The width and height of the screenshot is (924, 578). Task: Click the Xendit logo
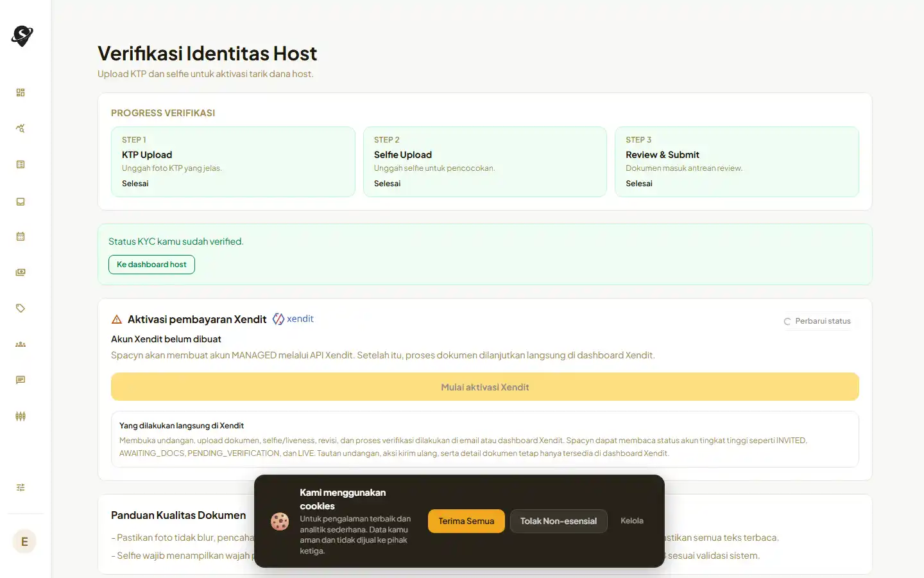coord(293,319)
